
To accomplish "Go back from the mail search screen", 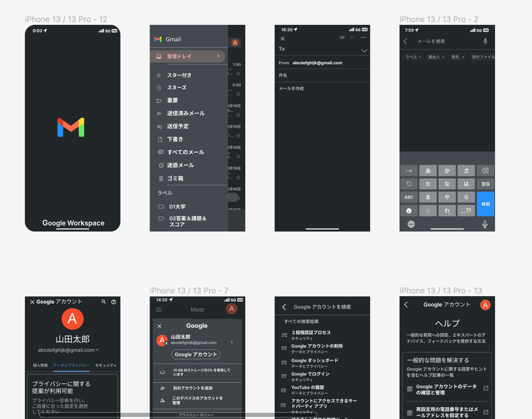I will click(405, 41).
